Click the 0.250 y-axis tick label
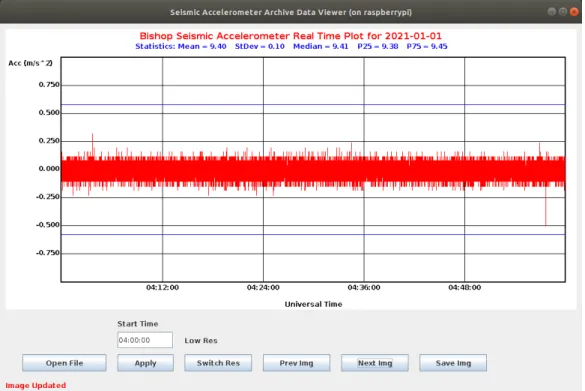The width and height of the screenshot is (585, 391). pos(49,141)
